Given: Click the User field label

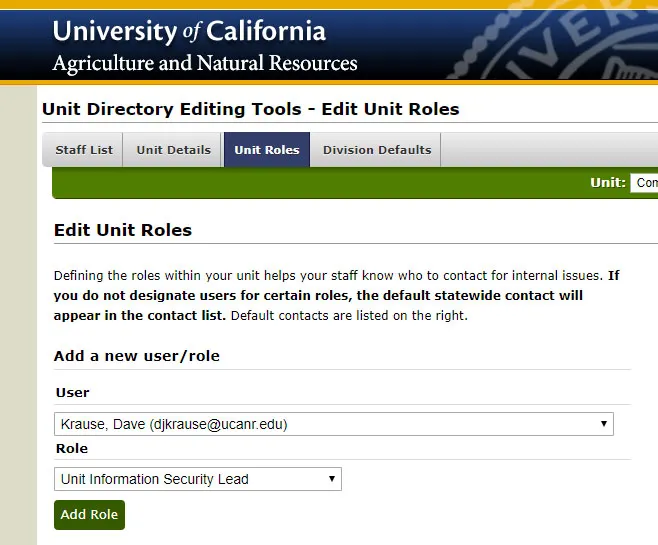Looking at the screenshot, I should tap(72, 393).
